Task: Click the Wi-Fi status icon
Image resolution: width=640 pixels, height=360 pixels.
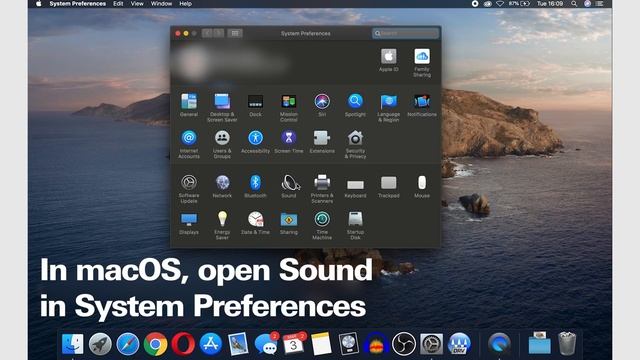Action: coord(500,4)
